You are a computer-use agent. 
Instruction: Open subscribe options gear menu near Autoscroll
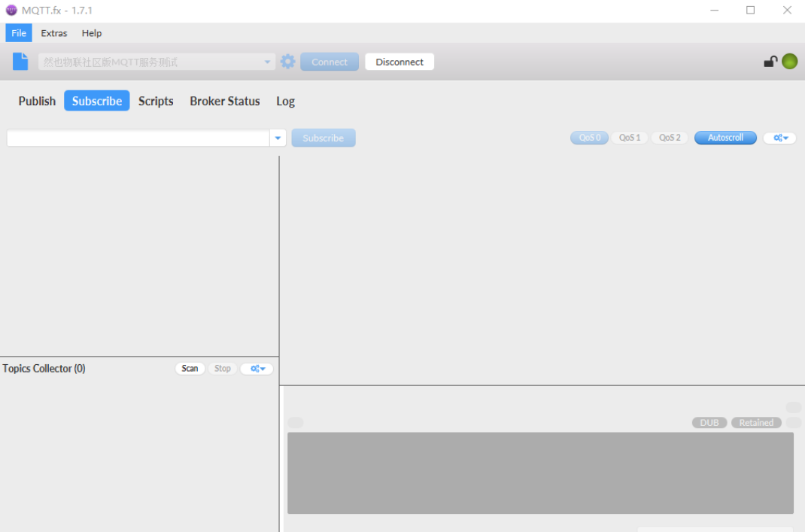780,138
